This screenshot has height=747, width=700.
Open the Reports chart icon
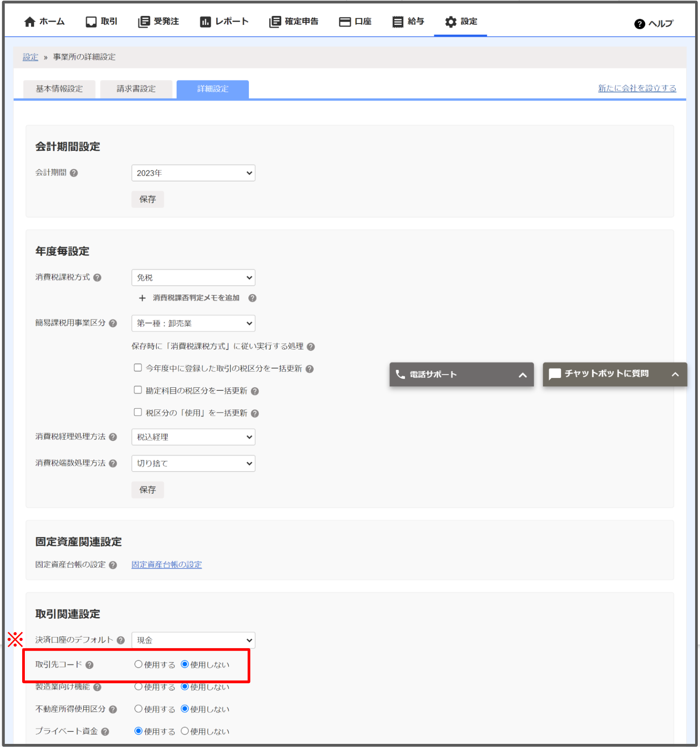(x=205, y=22)
